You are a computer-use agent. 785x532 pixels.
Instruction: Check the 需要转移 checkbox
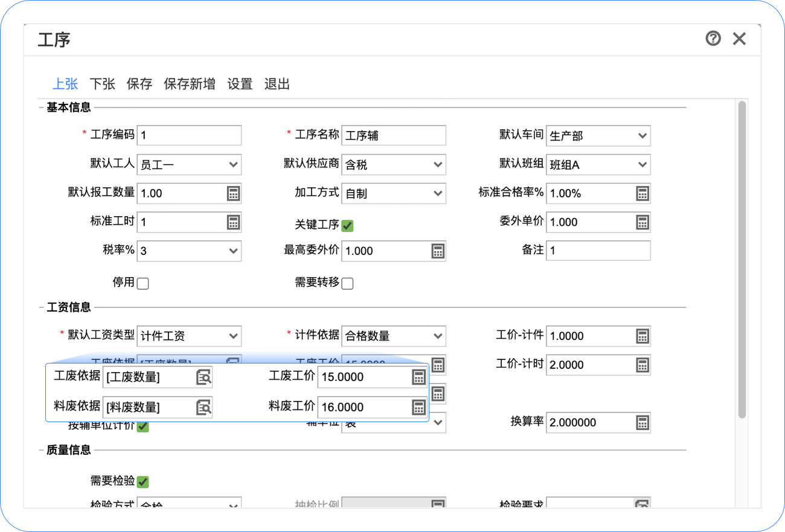(x=347, y=283)
